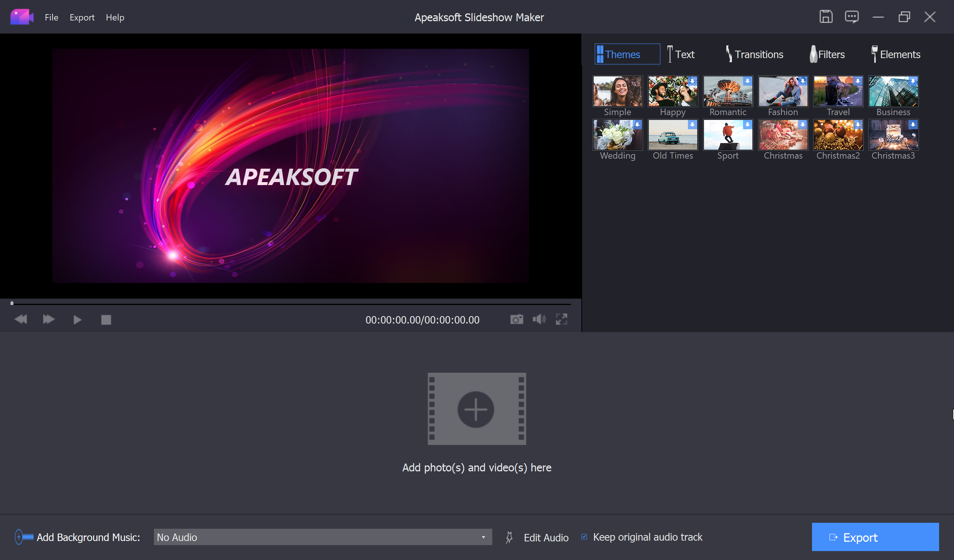Click the screenshot capture icon
Screen dimensions: 954x560
[x=517, y=319]
